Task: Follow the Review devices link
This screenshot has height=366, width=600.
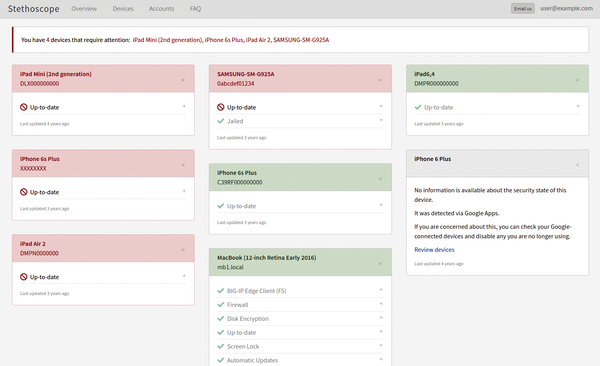Action: (434, 250)
